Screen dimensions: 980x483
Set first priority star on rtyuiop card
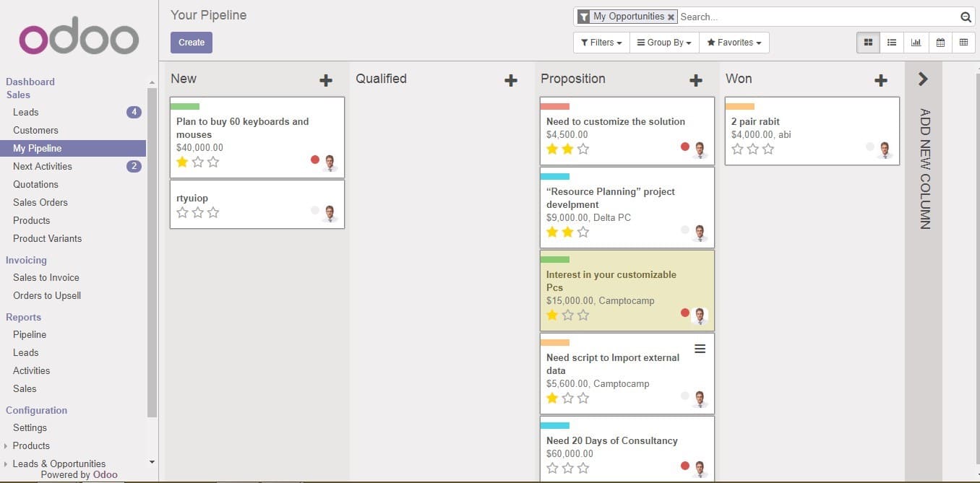coord(182,213)
